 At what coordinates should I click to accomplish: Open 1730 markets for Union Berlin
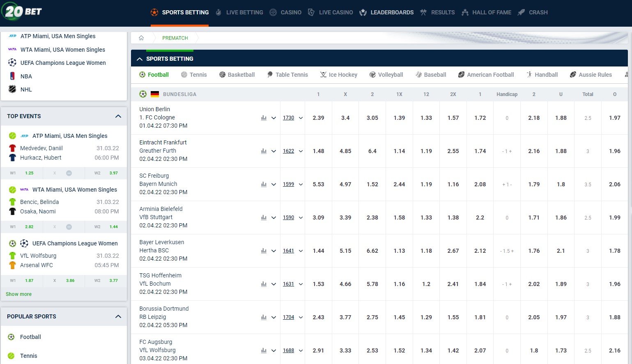288,118
